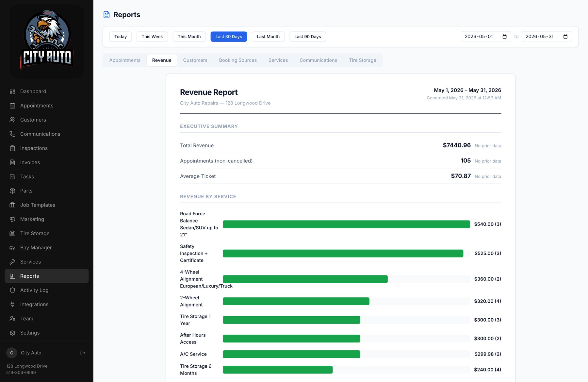Image resolution: width=588 pixels, height=382 pixels.
Task: Click the Tire Storage 6 Months label
Action: pyautogui.click(x=196, y=370)
